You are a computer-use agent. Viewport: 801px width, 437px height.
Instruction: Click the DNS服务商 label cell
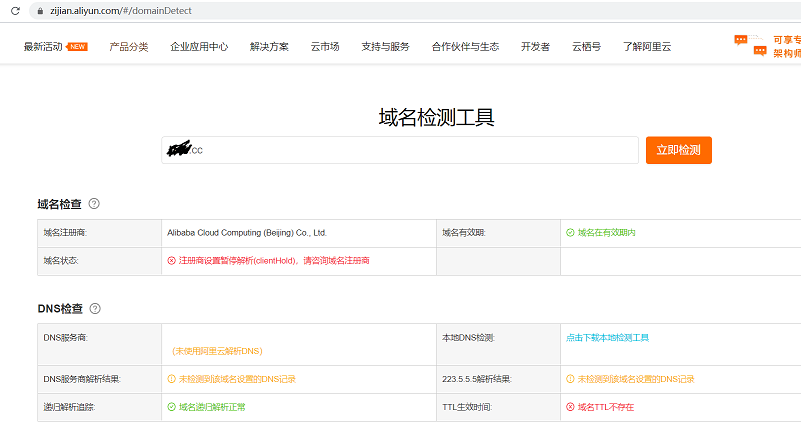click(100, 344)
